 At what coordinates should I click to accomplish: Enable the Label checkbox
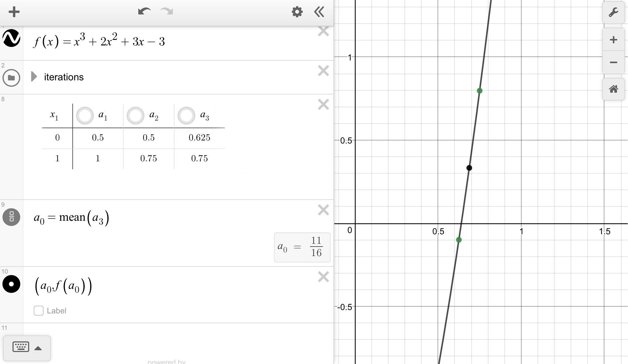[39, 311]
